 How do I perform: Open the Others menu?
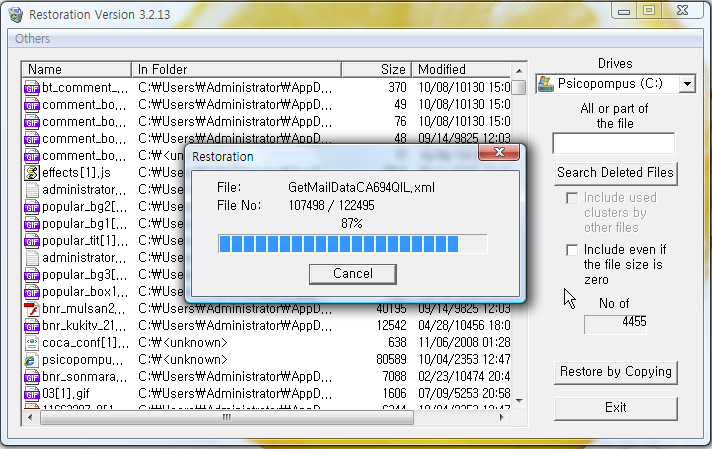pos(32,39)
